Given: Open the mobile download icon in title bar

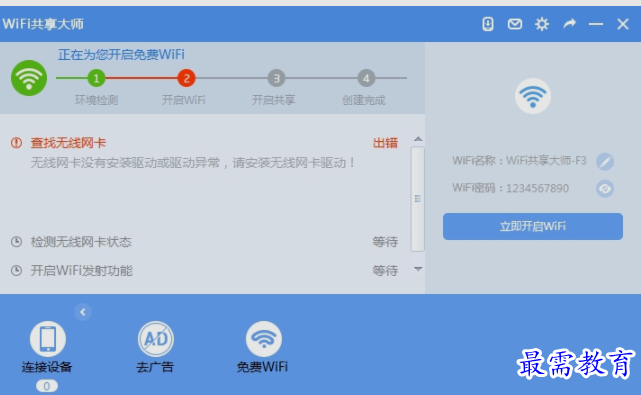Looking at the screenshot, I should coord(487,24).
